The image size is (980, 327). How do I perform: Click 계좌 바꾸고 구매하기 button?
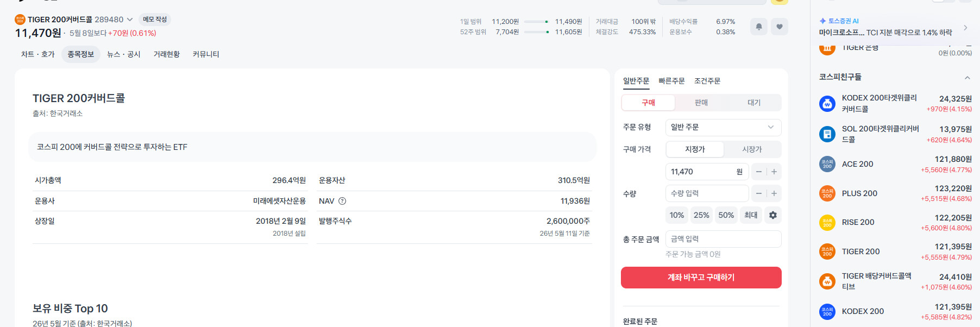pos(701,278)
